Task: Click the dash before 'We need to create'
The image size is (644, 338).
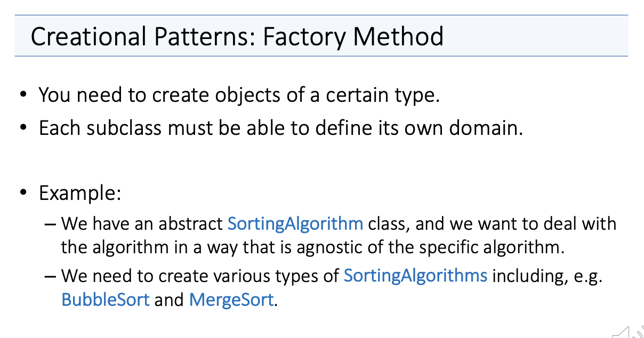Action: pyautogui.click(x=50, y=277)
